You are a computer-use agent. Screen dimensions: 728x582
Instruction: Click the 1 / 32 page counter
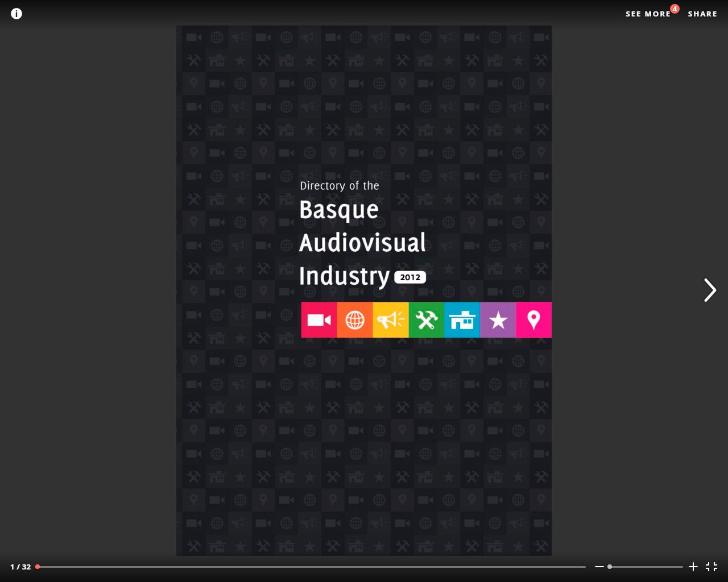(x=20, y=567)
